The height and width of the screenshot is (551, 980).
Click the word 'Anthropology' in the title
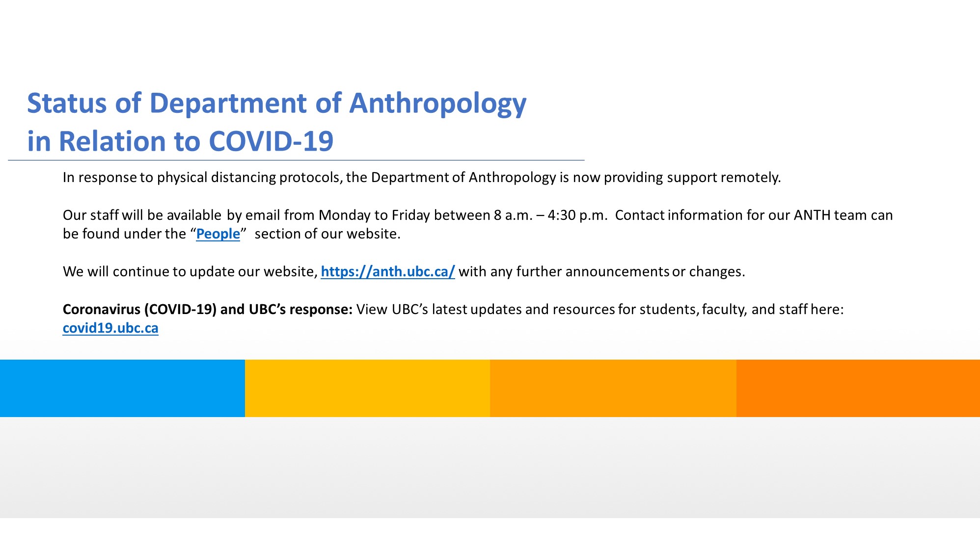point(438,104)
